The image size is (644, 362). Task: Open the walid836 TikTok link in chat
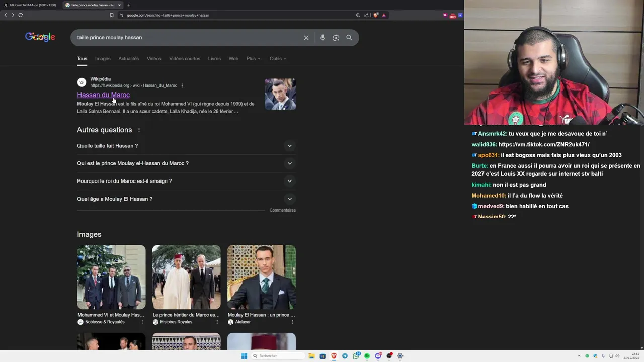coord(544,145)
